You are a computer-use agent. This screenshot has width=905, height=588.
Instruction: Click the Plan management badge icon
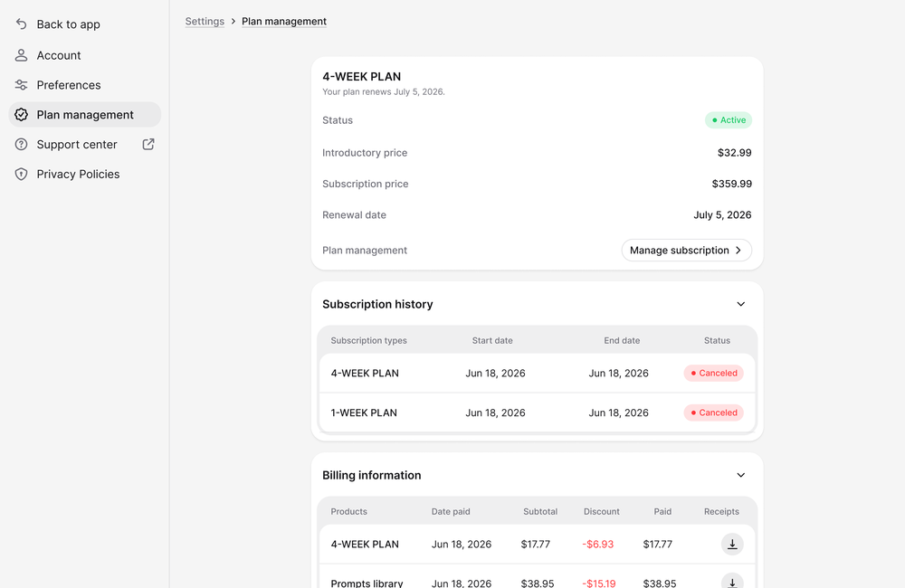[22, 115]
